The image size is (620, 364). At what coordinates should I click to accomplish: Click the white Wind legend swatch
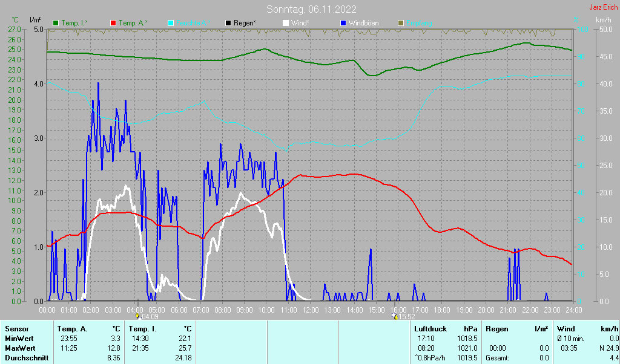coord(286,23)
